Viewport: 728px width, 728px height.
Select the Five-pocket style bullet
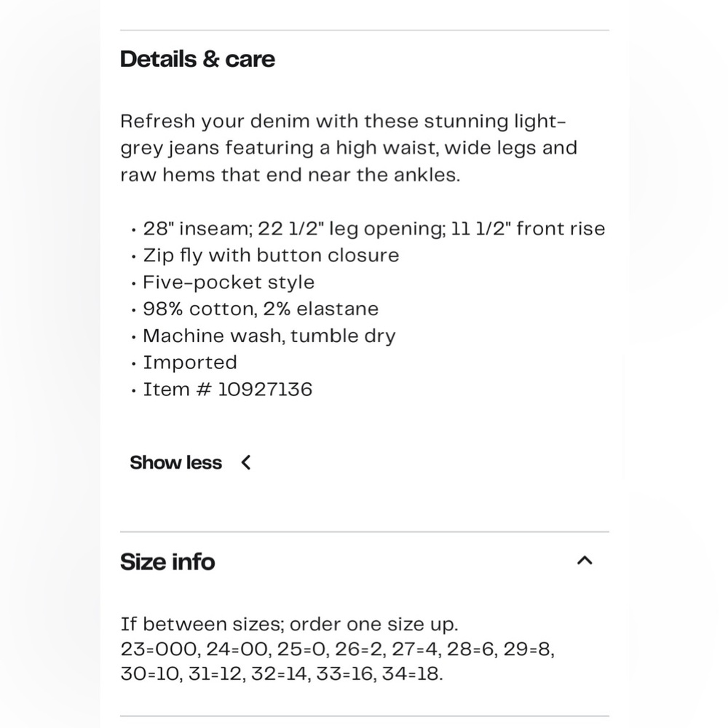(229, 282)
